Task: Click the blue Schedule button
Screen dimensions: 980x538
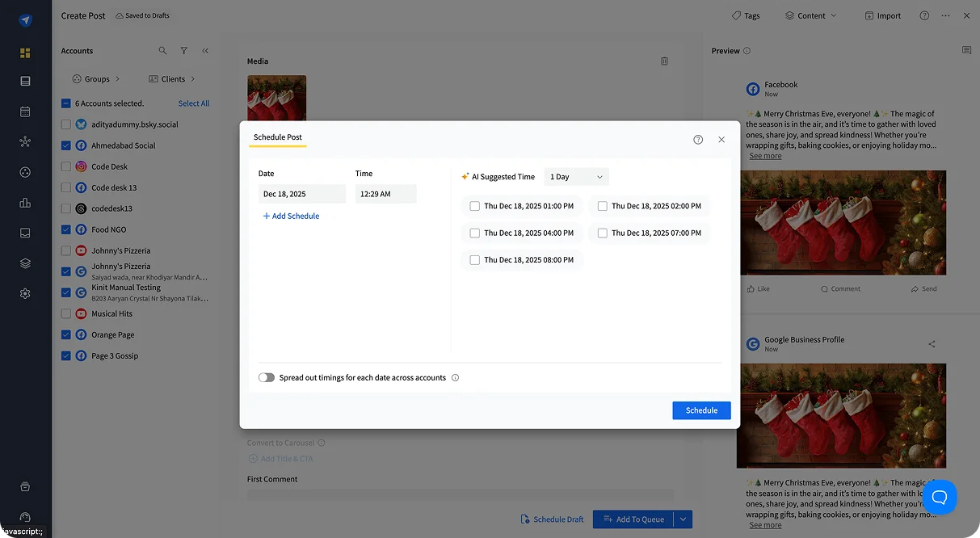Action: [x=700, y=410]
